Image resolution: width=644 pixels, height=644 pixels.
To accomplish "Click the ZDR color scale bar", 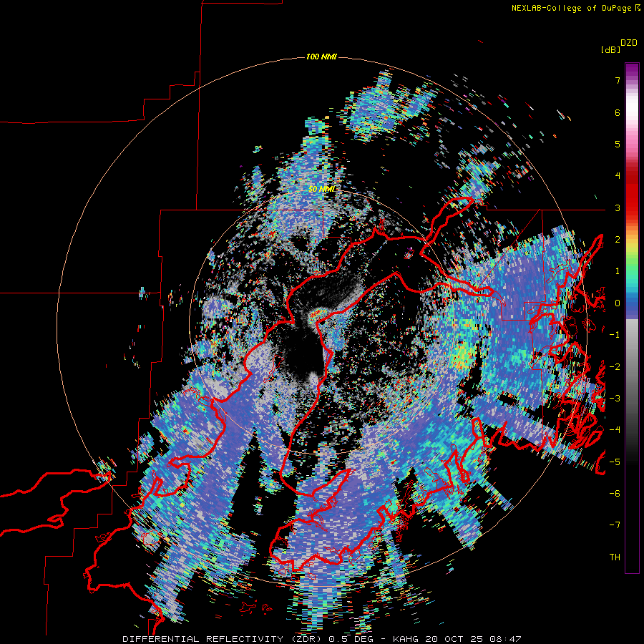I will pos(632,318).
